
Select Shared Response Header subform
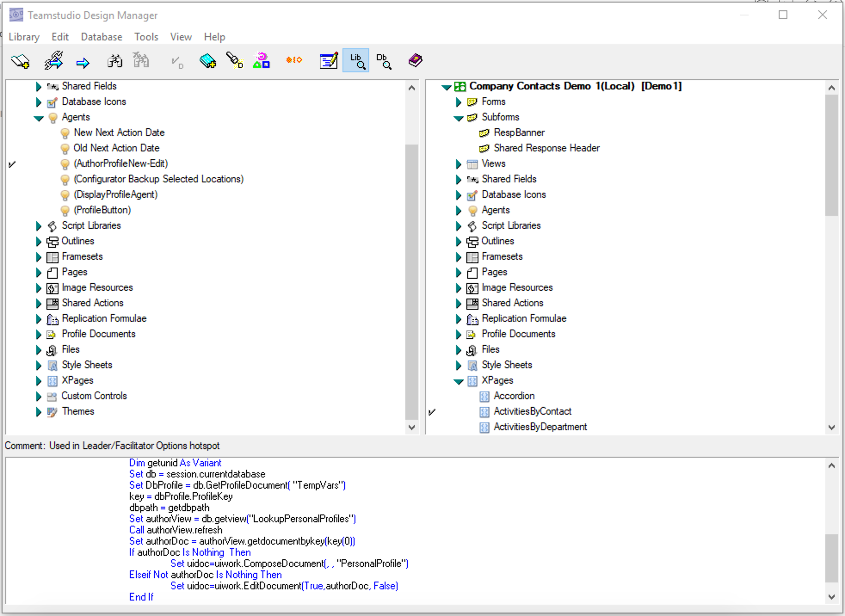point(546,148)
